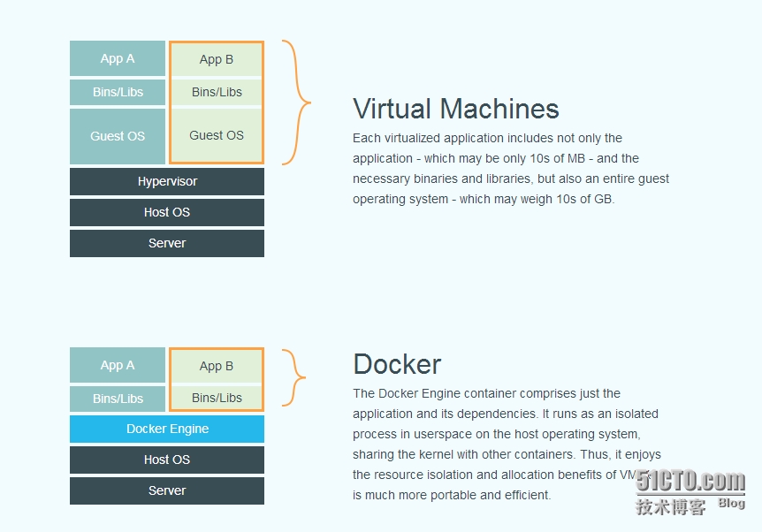Click the Host OS block below Docker Engine
762x532 pixels.
[x=167, y=460]
